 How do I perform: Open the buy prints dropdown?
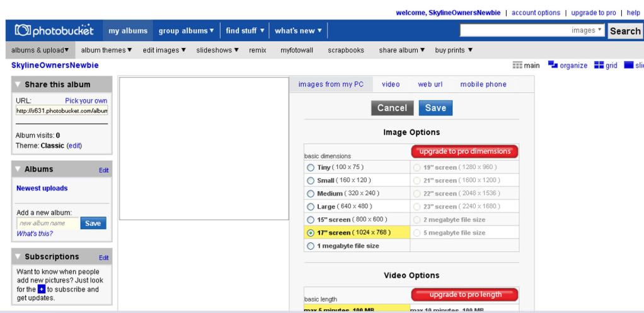tap(454, 50)
